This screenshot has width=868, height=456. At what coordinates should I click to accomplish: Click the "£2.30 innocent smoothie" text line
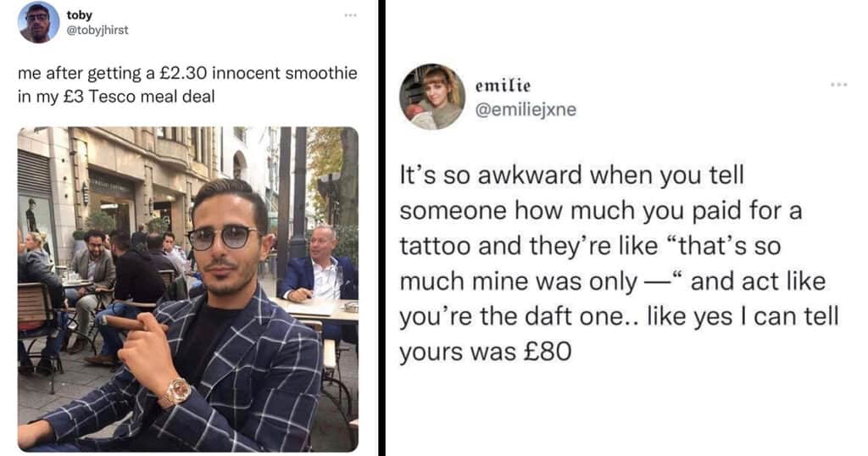[187, 73]
